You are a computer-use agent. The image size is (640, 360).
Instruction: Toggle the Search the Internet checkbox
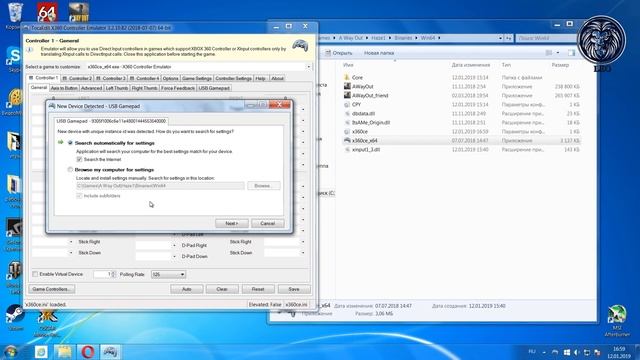(79, 159)
